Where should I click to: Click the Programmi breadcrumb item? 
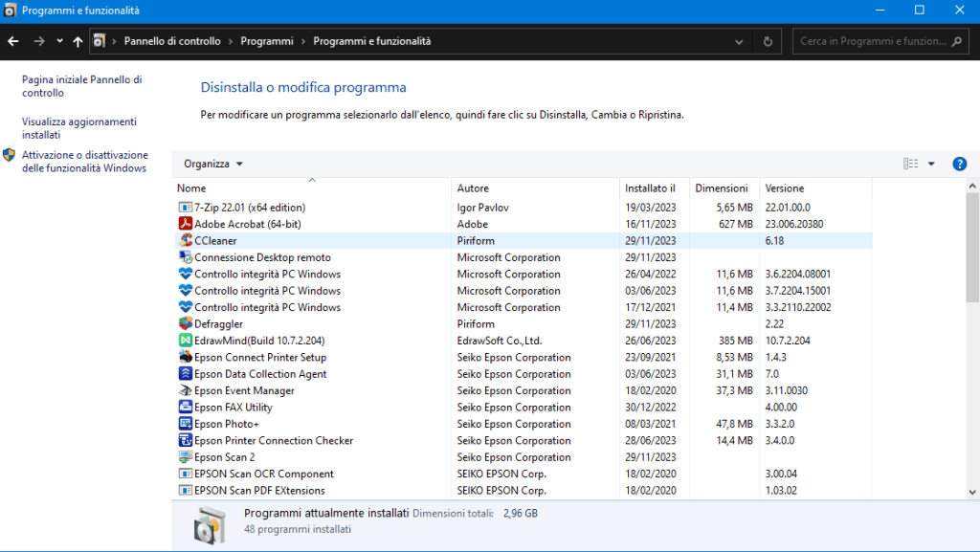click(267, 41)
